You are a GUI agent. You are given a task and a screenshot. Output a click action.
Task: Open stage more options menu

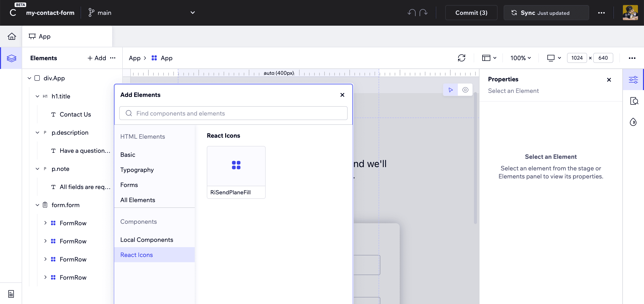[x=632, y=58]
